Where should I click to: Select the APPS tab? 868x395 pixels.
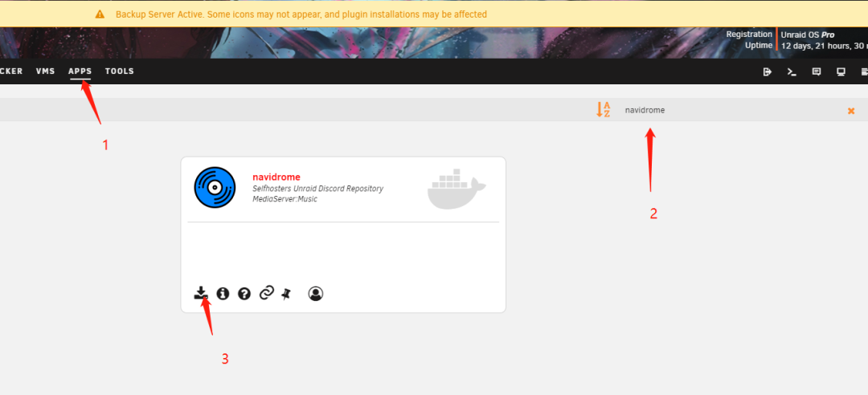(80, 71)
